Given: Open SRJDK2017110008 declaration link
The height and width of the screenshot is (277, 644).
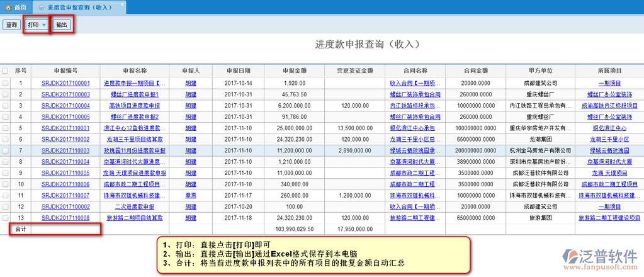Looking at the screenshot, I should click(65, 218).
